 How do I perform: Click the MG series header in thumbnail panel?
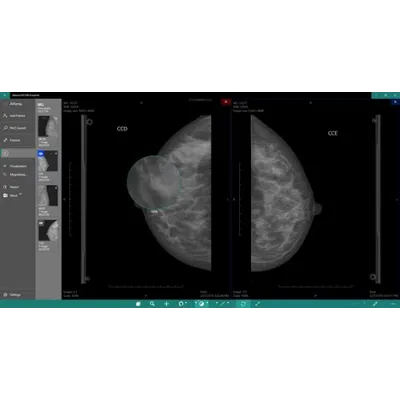click(x=41, y=105)
